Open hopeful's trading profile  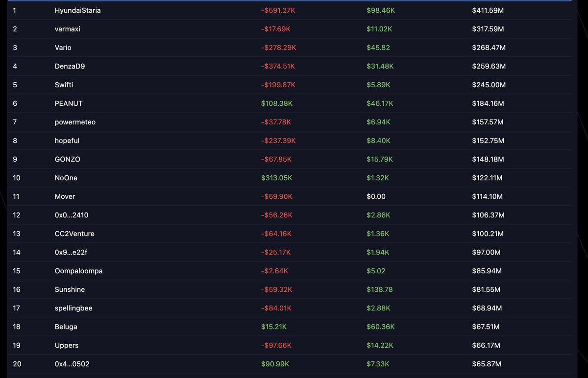tap(67, 141)
